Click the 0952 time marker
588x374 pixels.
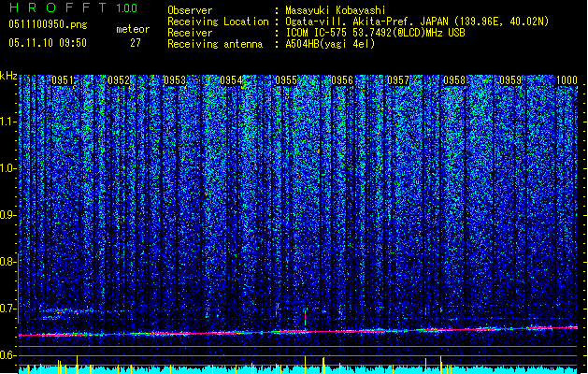click(x=119, y=80)
